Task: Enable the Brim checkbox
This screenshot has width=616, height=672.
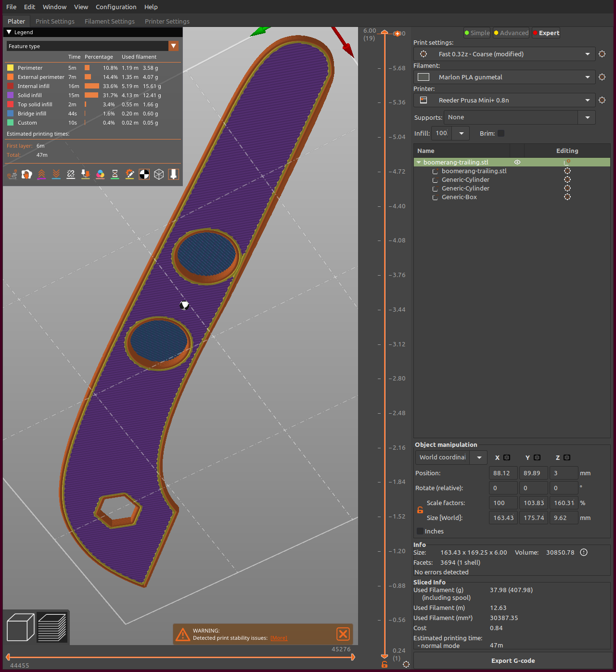Action: 501,133
